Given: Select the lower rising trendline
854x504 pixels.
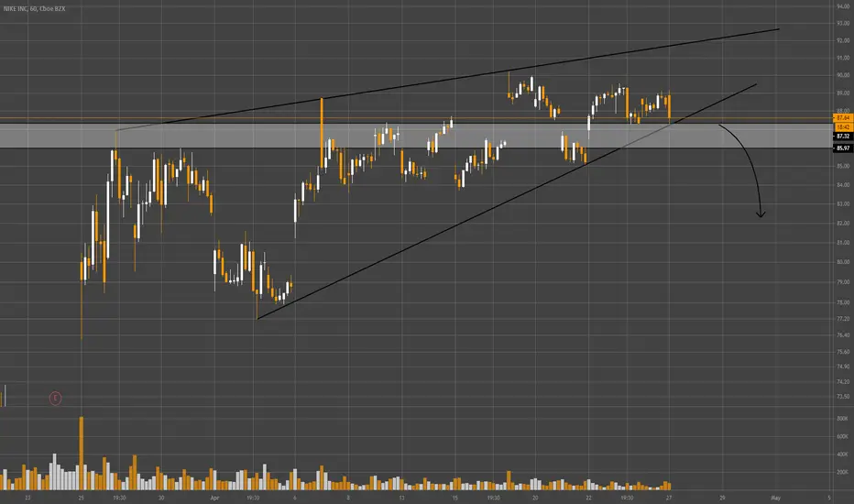Looking at the screenshot, I should coord(507,202).
